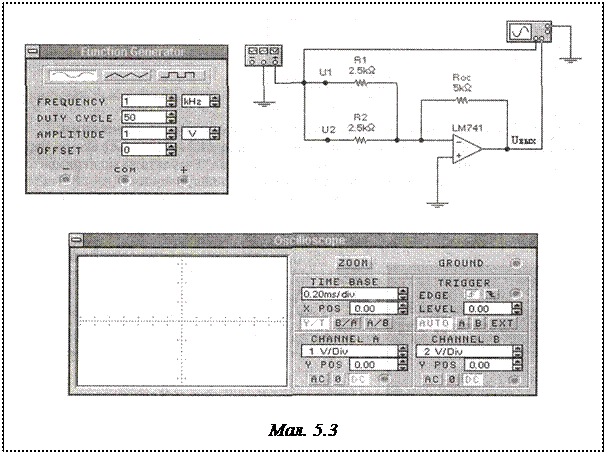606x454 pixels.
Task: Enable AUTO trigger mode
Action: 434,323
